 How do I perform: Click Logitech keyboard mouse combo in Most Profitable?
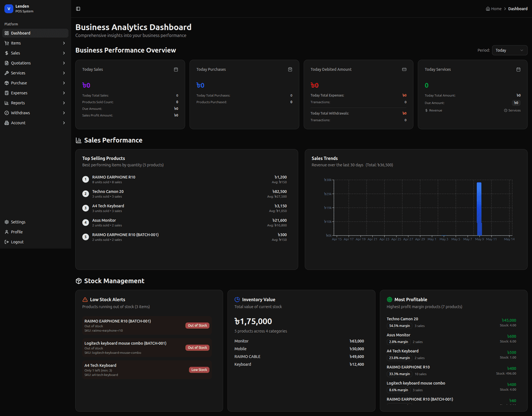(416, 383)
